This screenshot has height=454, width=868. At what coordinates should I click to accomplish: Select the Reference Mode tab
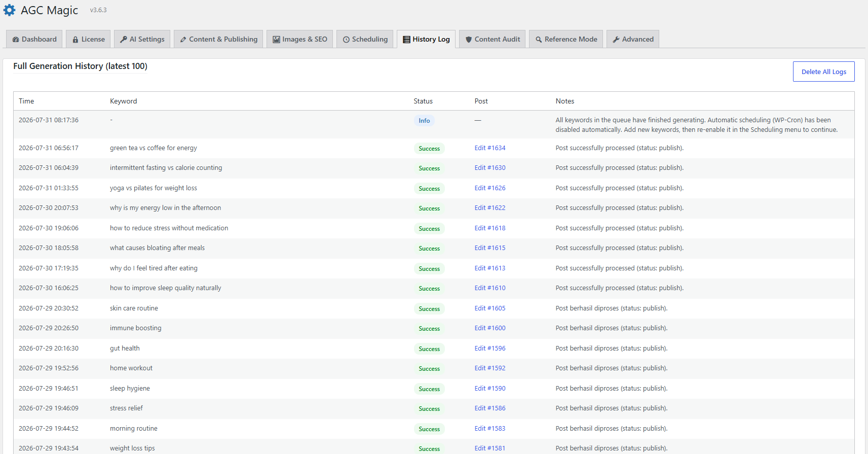click(566, 39)
